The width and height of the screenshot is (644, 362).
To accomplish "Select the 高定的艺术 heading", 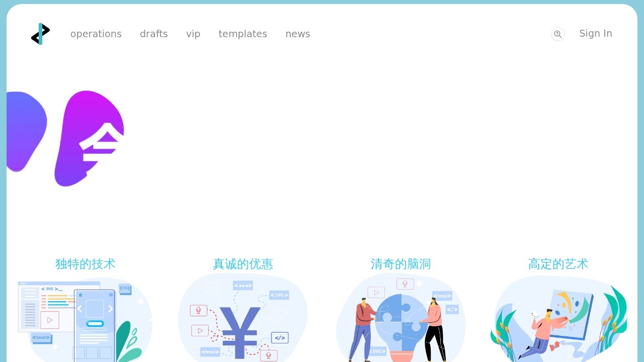I will point(558,264).
